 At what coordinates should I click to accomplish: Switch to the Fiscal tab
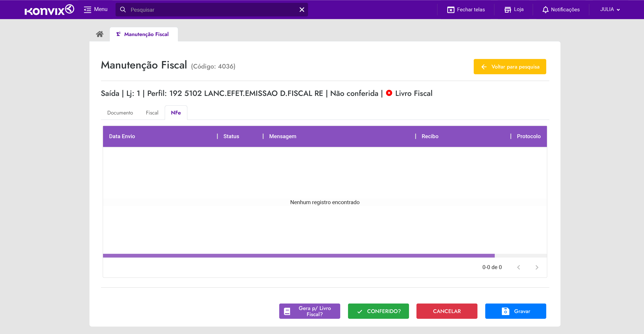click(x=152, y=113)
